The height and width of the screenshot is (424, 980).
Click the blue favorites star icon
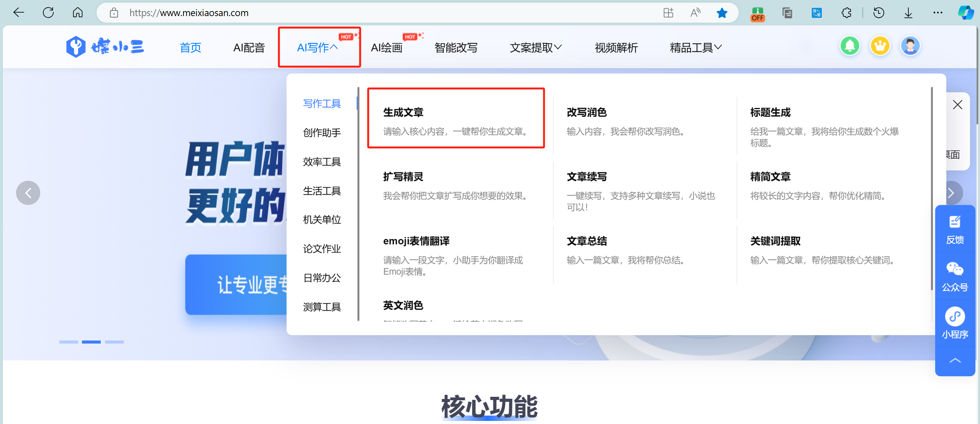tap(722, 13)
